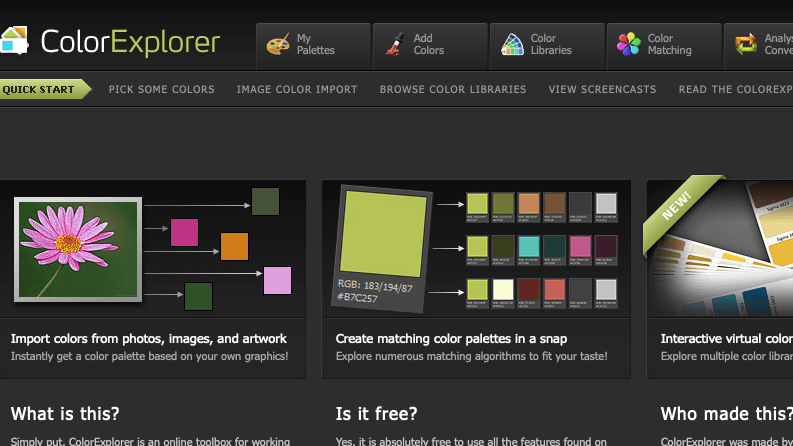
Task: Select Browse Color Libraries link
Action: (453, 90)
